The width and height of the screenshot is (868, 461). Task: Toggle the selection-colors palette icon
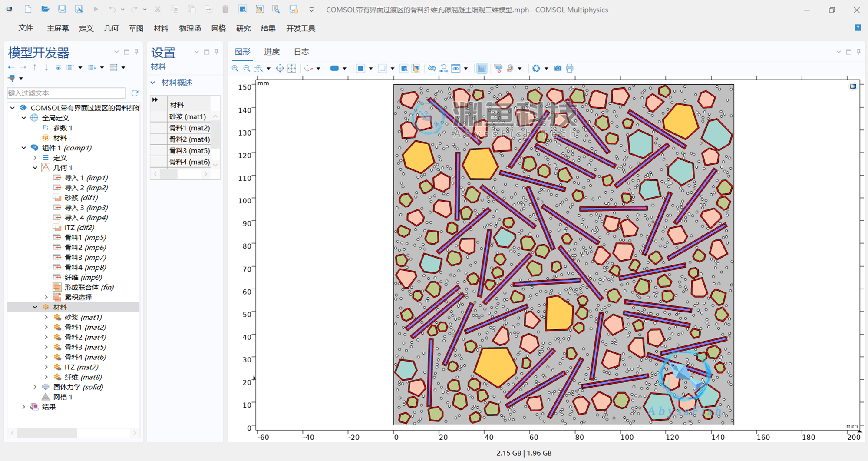coord(510,68)
